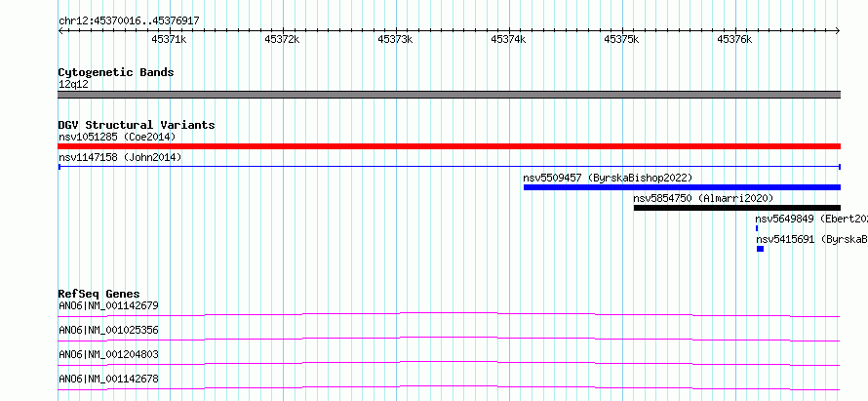This screenshot has width=868, height=401.
Task: Open nsv5415691 variant label
Action: (x=811, y=239)
